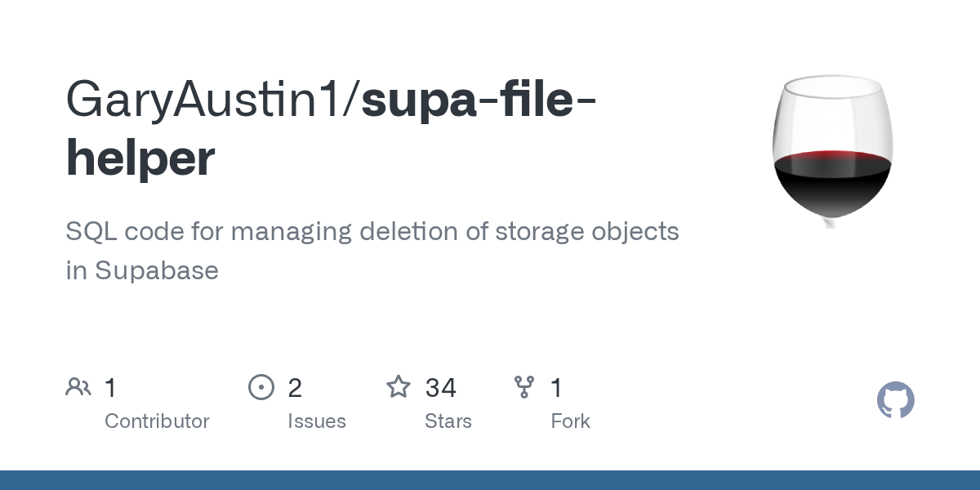Open the GitHub octocat logo
Viewport: 980px width, 490px height.
tap(895, 401)
